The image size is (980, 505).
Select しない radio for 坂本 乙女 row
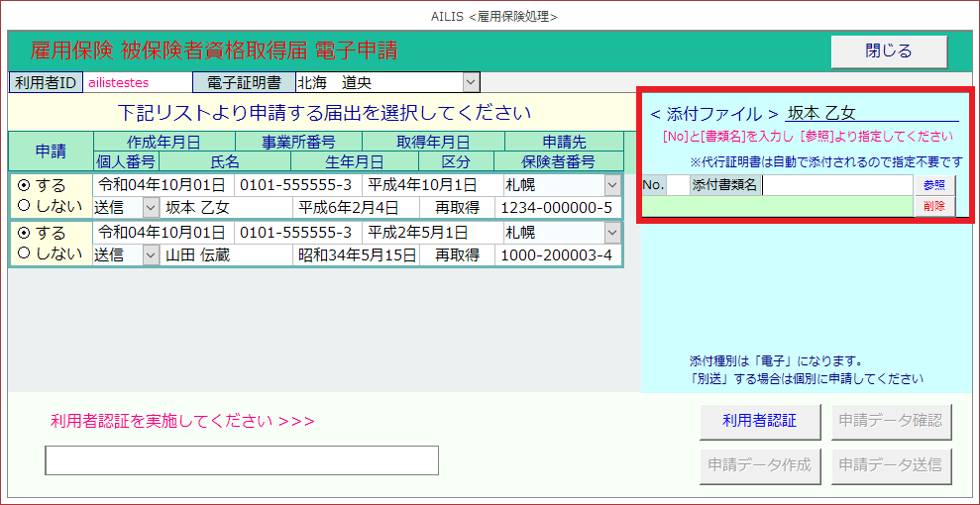pos(25,207)
